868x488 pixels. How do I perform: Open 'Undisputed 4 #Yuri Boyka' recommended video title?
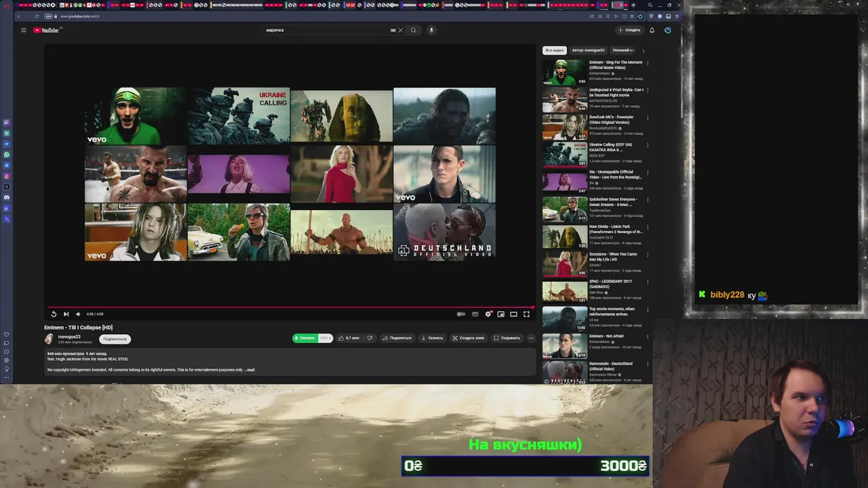[x=616, y=92]
